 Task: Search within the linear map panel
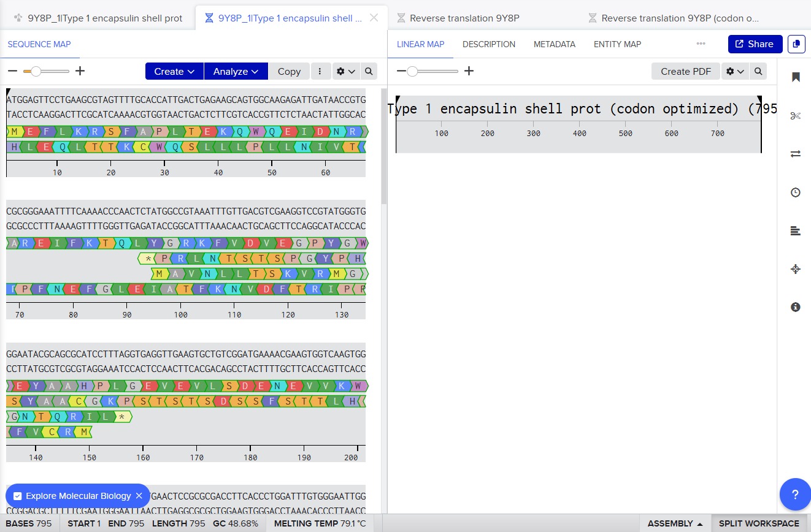pos(758,71)
